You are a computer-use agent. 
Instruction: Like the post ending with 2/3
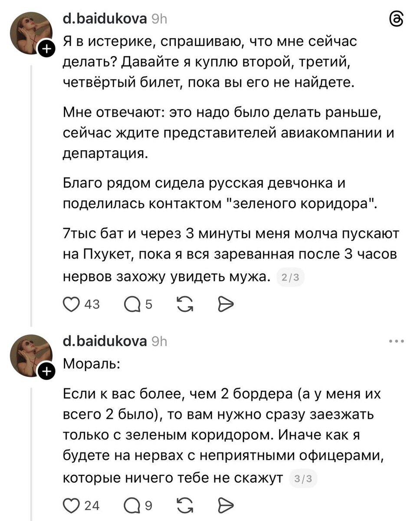pos(72,304)
